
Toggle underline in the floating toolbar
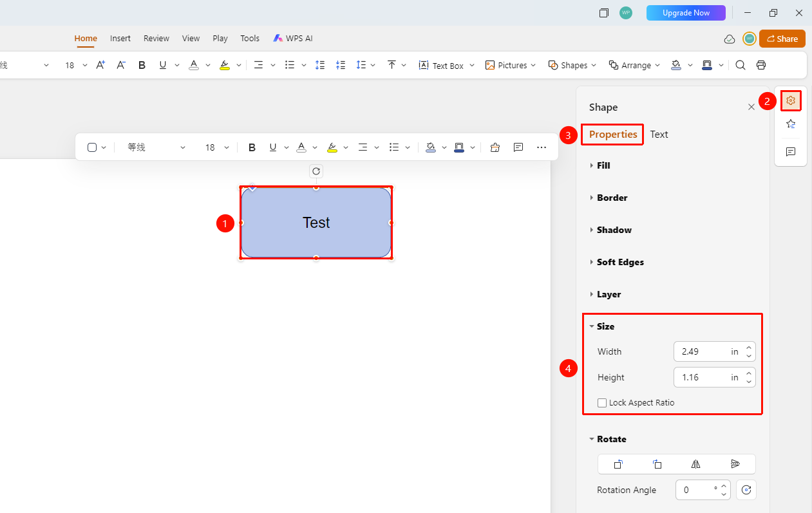click(272, 147)
